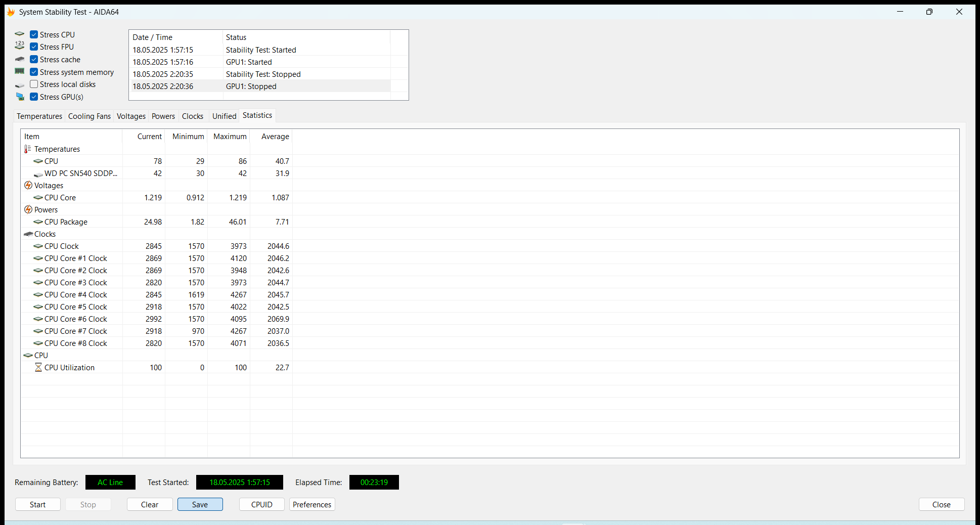This screenshot has height=525, width=980.
Task: Click the RAM module icon beside Stress system memory
Action: 20,72
